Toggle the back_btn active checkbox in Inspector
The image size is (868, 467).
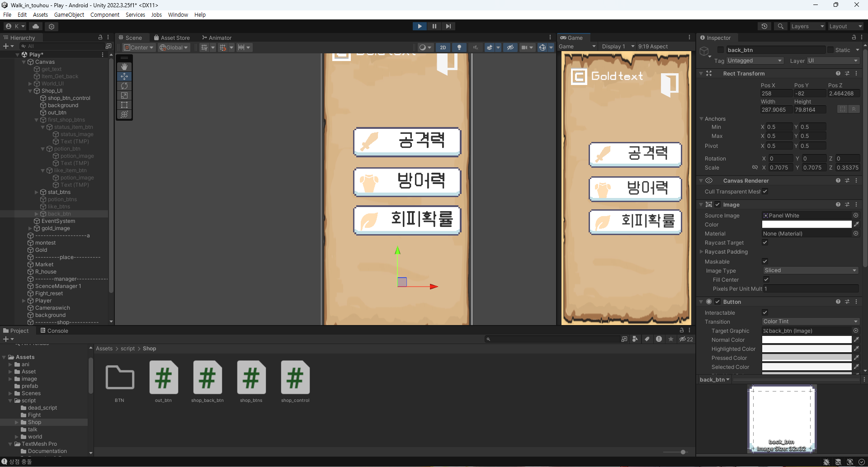point(721,50)
